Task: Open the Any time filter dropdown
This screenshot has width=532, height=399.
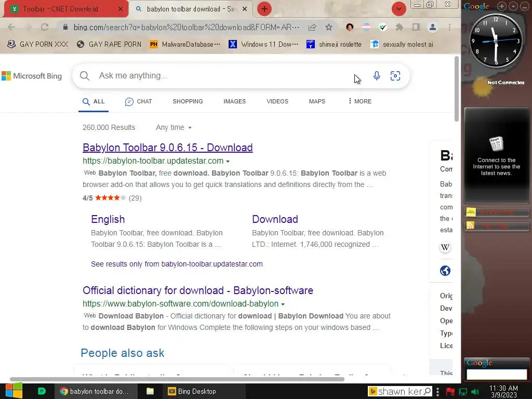Action: (174, 128)
